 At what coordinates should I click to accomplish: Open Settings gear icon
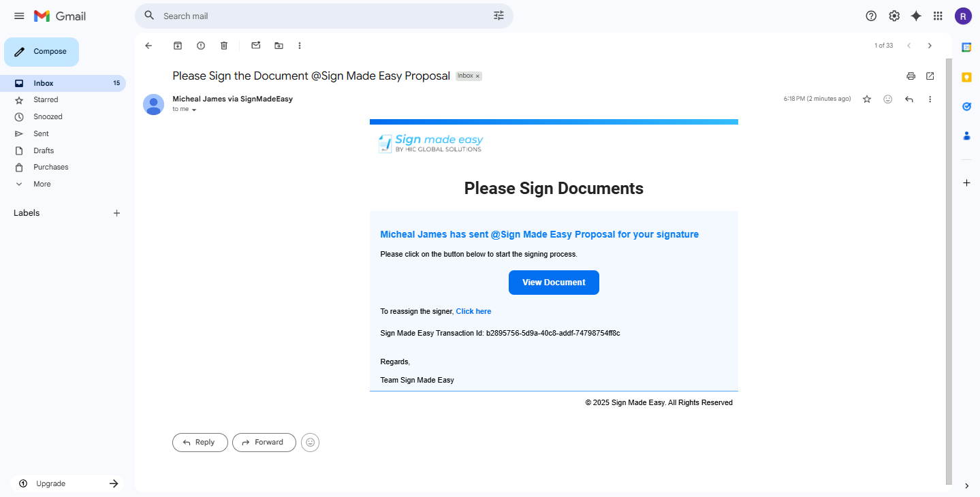894,16
